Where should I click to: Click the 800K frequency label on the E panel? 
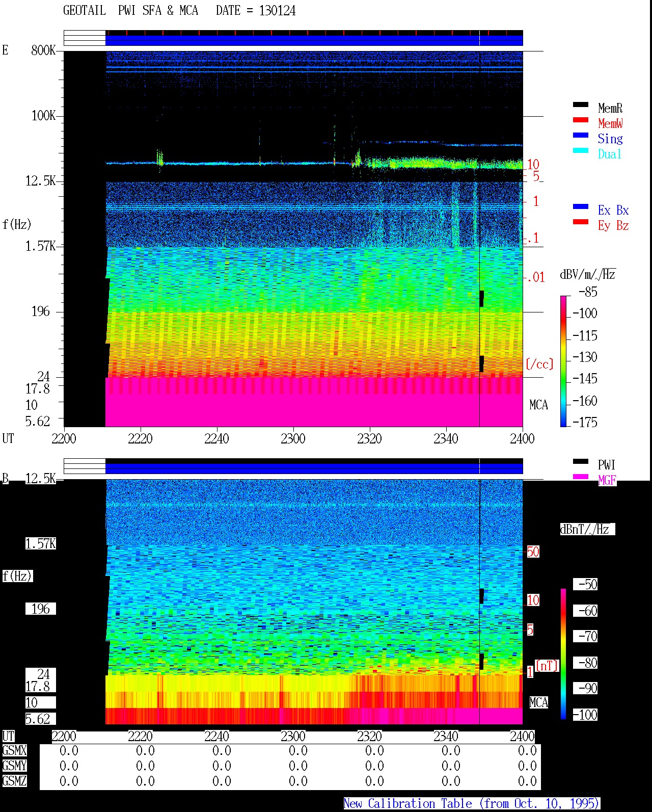[x=43, y=50]
